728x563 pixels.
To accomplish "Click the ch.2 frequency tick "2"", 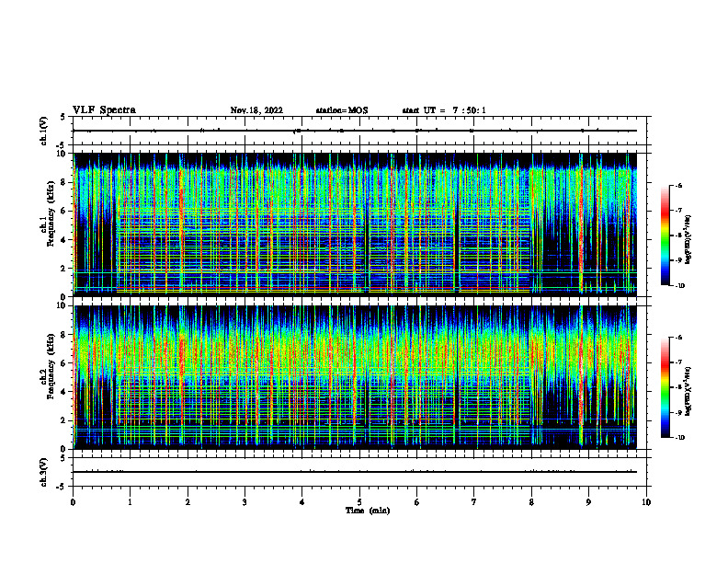I will (64, 420).
